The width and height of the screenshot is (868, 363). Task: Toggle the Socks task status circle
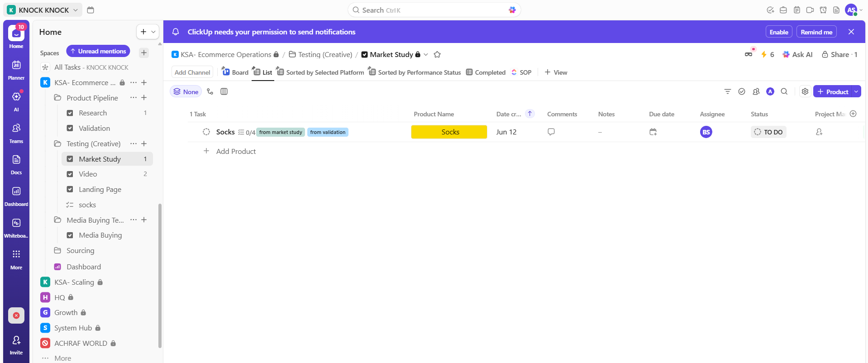(x=206, y=132)
